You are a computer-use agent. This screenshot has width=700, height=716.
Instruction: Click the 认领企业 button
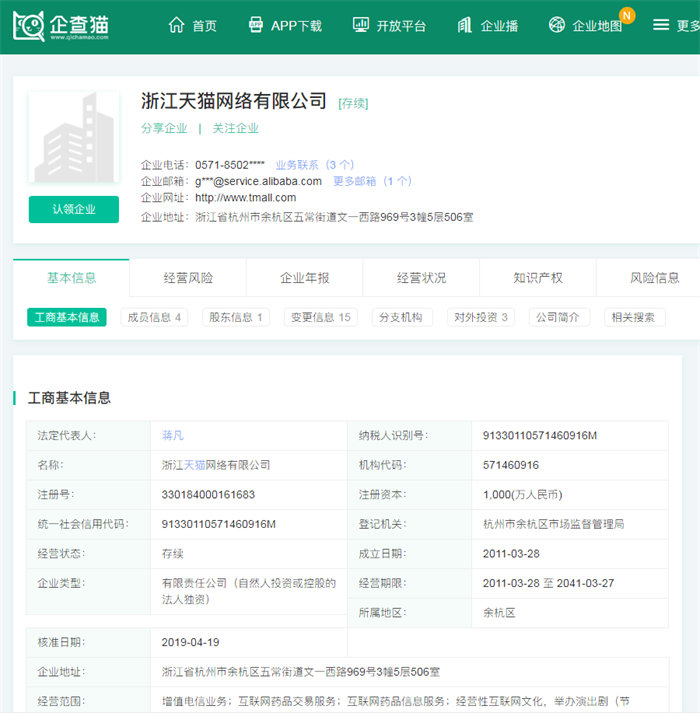[74, 210]
